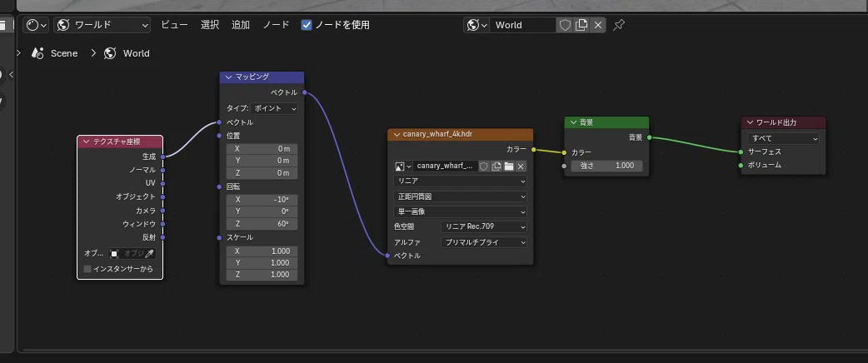Collapse the canary_wharf_4k.hdr node

[x=397, y=135]
